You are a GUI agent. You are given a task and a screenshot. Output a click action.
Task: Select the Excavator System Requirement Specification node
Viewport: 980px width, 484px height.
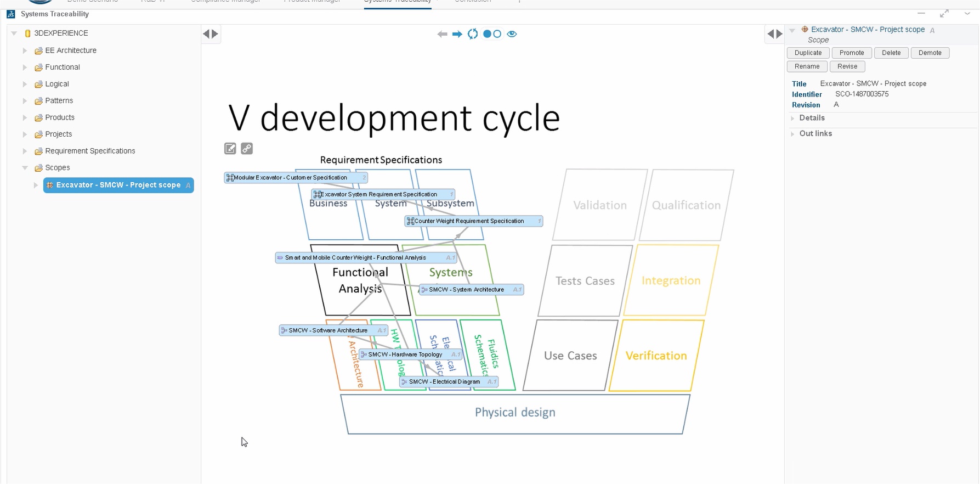[384, 194]
